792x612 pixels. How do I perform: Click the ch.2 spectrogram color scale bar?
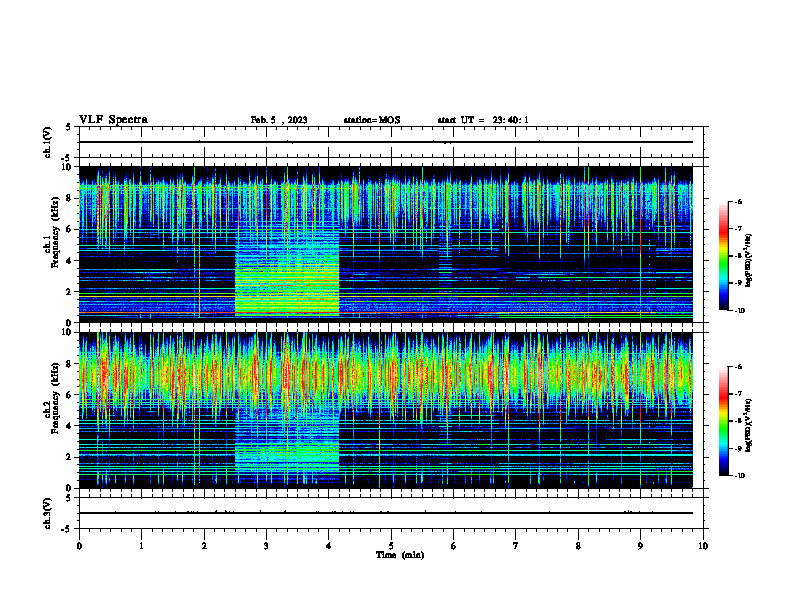(x=724, y=421)
